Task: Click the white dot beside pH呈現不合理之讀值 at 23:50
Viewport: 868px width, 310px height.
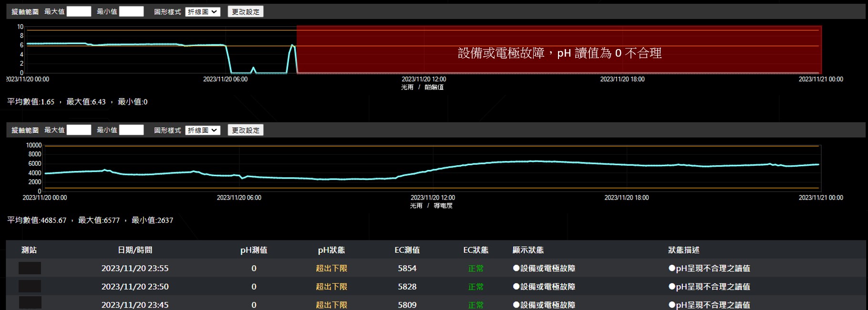Action: click(x=672, y=287)
